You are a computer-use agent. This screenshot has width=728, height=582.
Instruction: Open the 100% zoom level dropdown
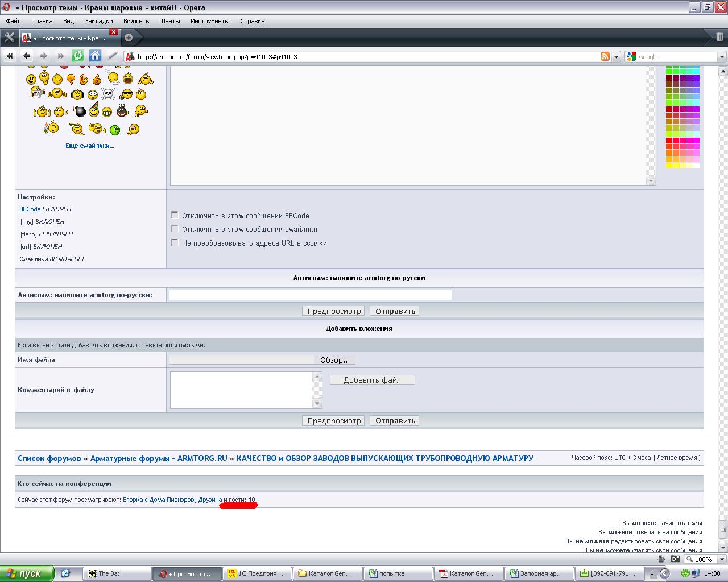pos(718,559)
